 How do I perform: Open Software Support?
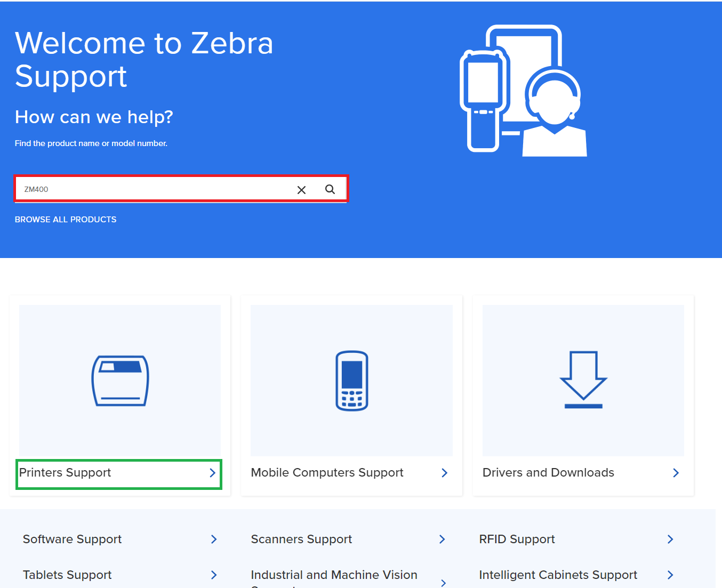(x=72, y=539)
